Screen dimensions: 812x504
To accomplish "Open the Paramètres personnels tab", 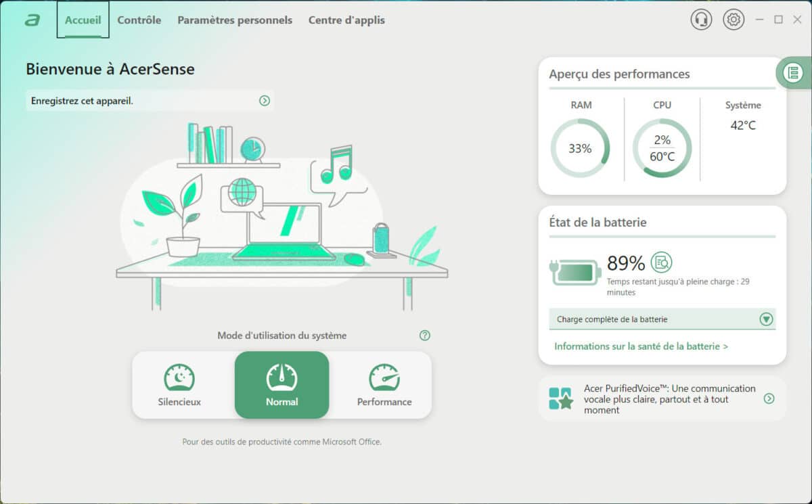I will pos(235,20).
